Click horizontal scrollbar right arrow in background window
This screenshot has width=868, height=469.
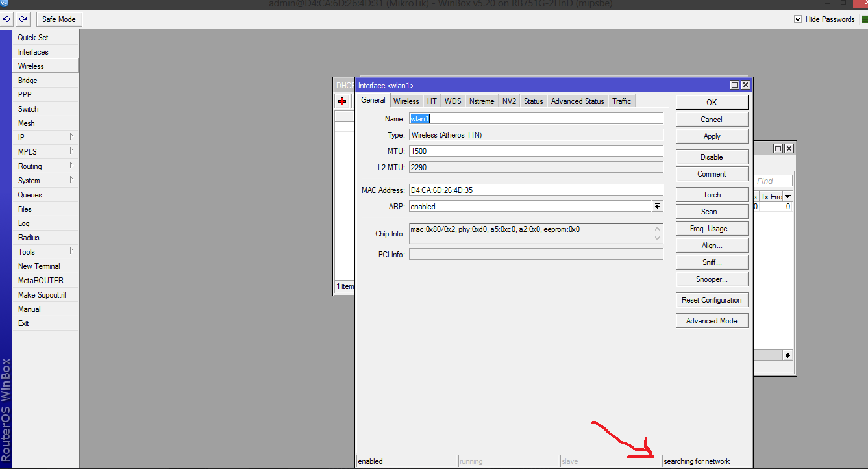[787, 355]
